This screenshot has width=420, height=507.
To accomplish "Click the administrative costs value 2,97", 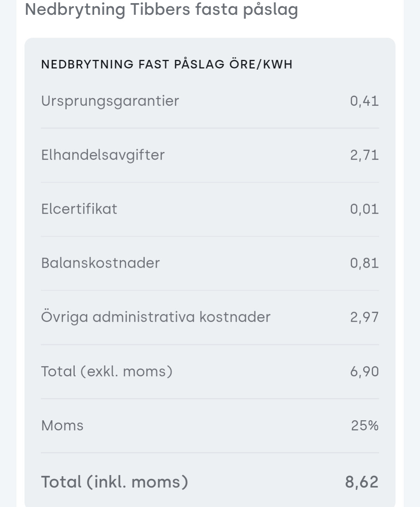I will click(x=364, y=318).
